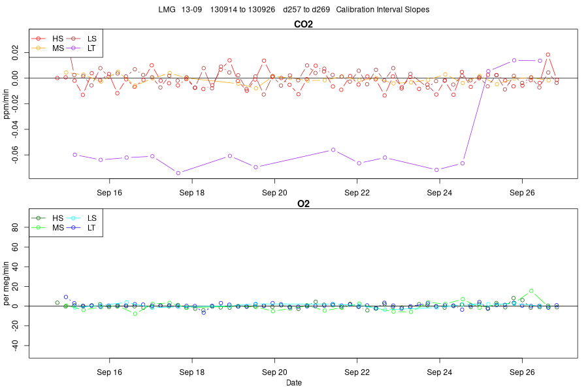Click the ppm/min y-axis label
The height and width of the screenshot is (392, 588).
coord(6,104)
